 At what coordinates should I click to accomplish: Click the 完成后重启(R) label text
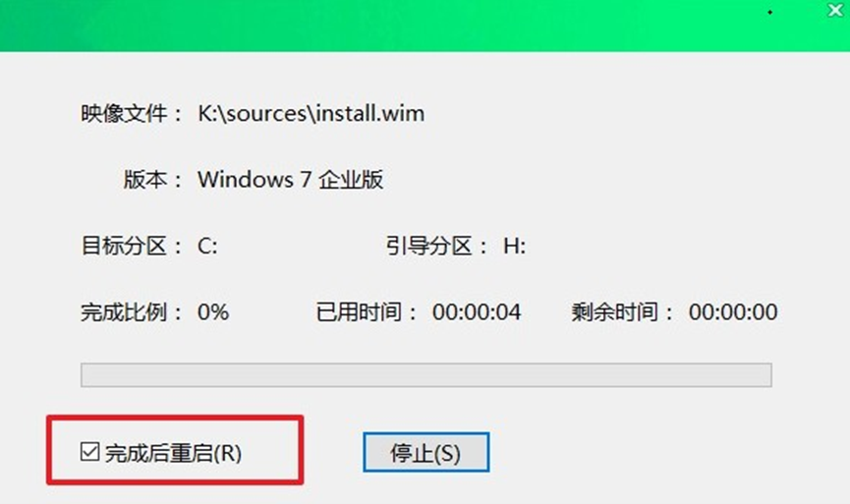click(x=173, y=453)
